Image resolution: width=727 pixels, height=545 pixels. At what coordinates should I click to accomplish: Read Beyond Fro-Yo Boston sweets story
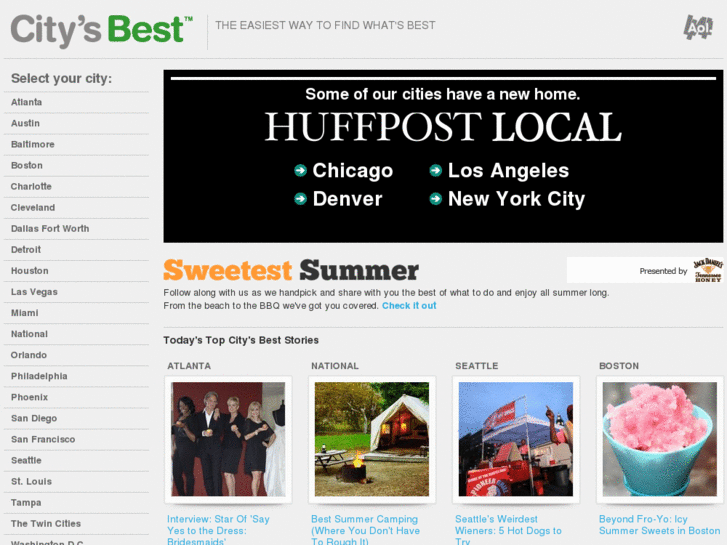(x=659, y=525)
